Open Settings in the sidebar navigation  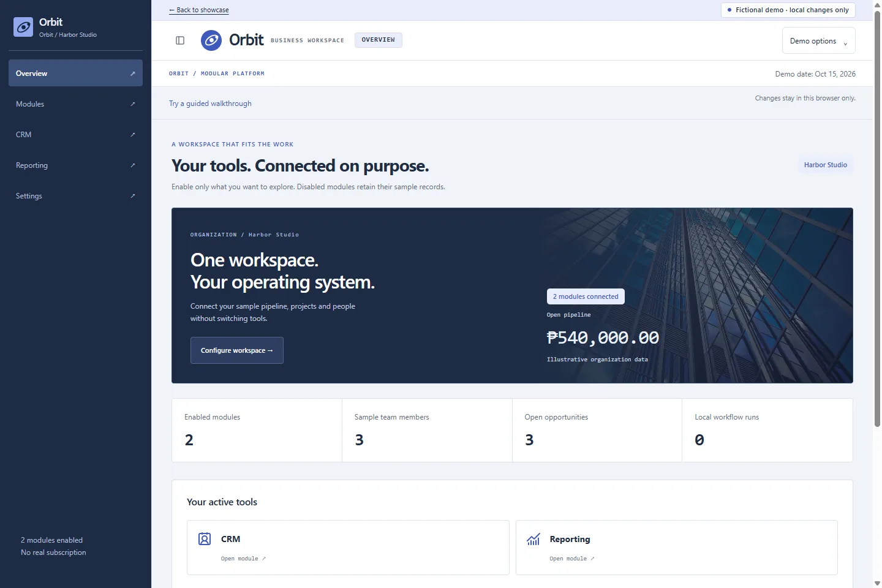click(75, 196)
